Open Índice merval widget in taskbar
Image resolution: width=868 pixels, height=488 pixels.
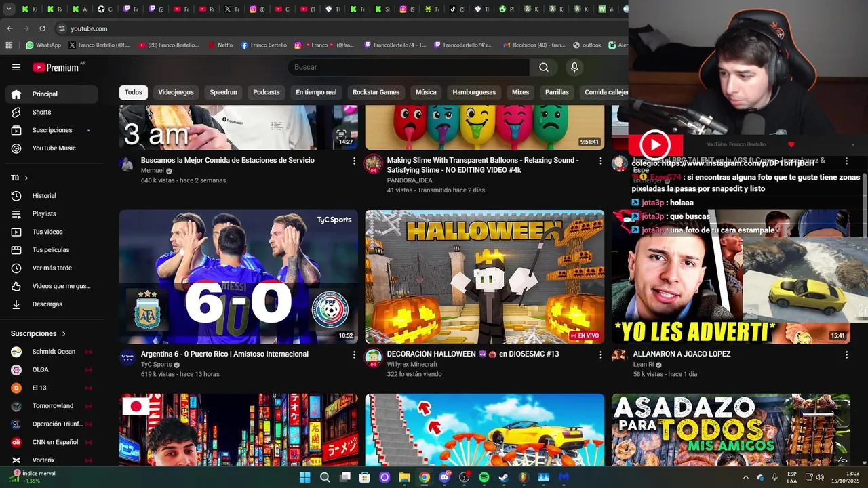[32, 477]
